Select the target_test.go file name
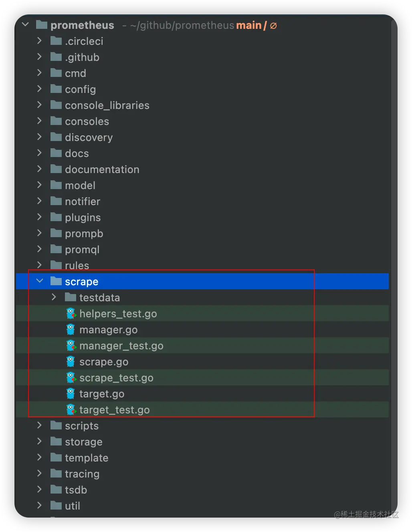The image size is (412, 532). pyautogui.click(x=114, y=410)
